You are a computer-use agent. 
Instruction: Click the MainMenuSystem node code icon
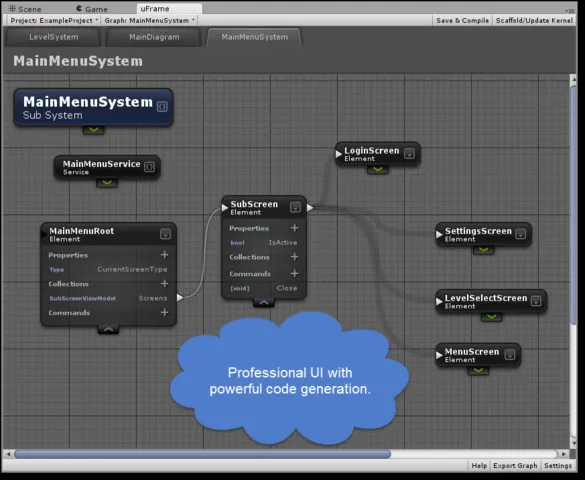click(162, 106)
